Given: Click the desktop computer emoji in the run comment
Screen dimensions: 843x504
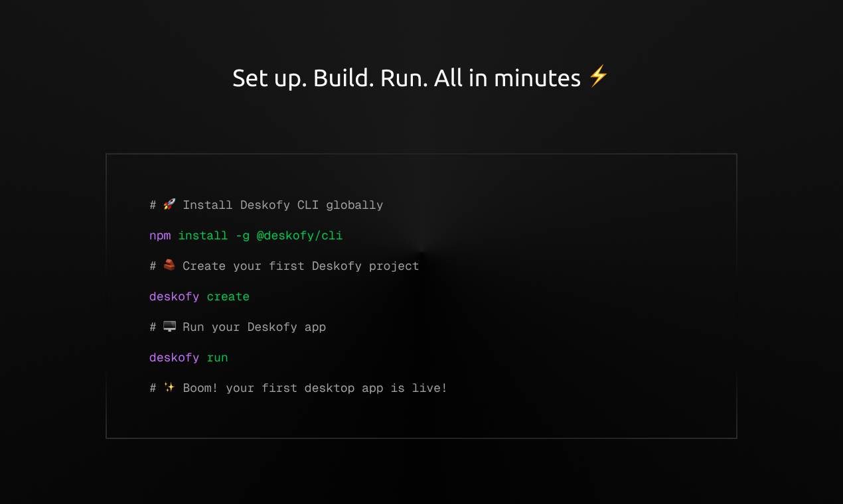Looking at the screenshot, I should coord(169,326).
